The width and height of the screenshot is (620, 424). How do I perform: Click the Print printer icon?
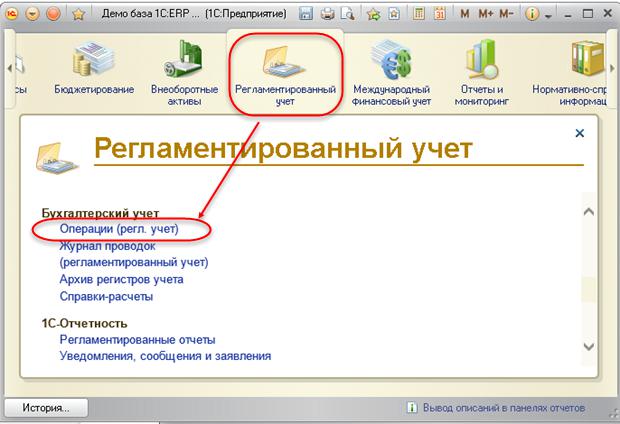pyautogui.click(x=327, y=14)
